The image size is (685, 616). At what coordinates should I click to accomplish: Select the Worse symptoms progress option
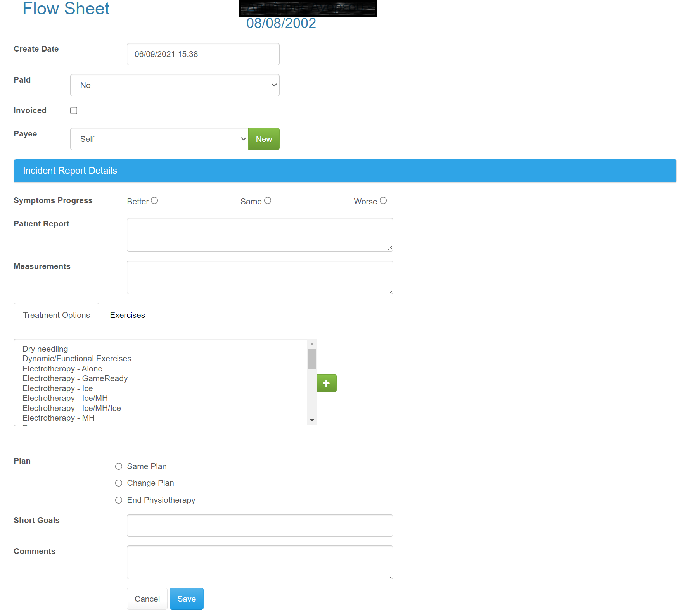383,200
